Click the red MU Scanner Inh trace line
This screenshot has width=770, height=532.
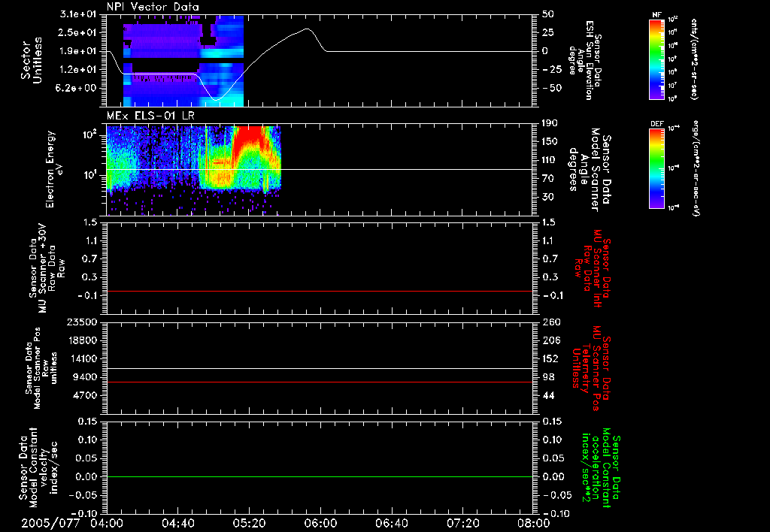[319, 291]
